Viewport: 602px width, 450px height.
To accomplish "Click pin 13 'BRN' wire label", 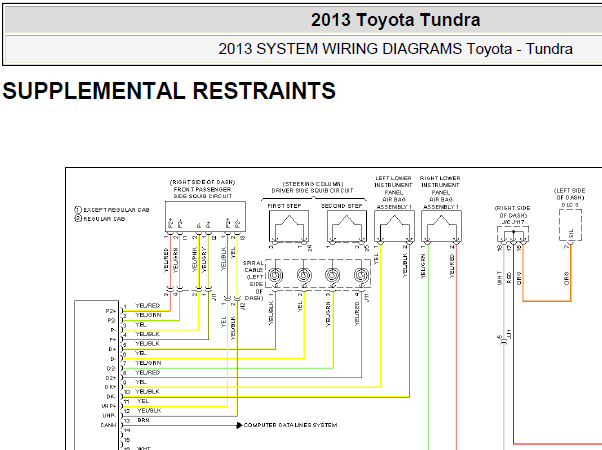I will click(x=143, y=420).
